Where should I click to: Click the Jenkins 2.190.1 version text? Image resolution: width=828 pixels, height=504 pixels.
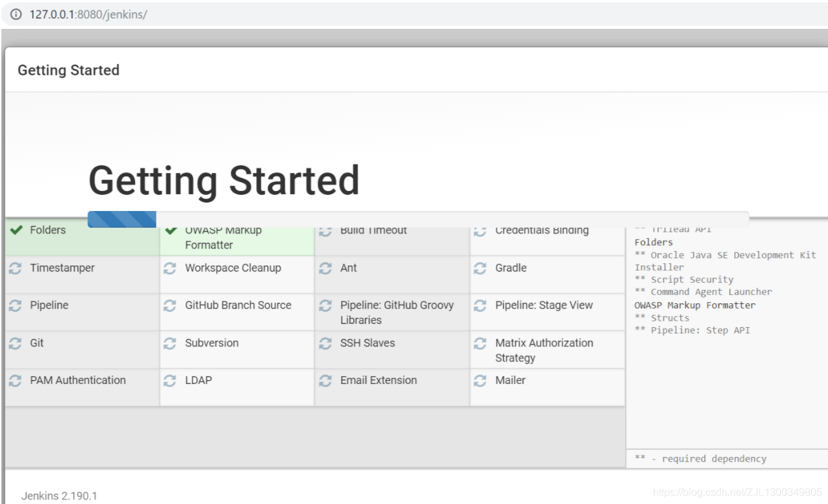click(59, 496)
